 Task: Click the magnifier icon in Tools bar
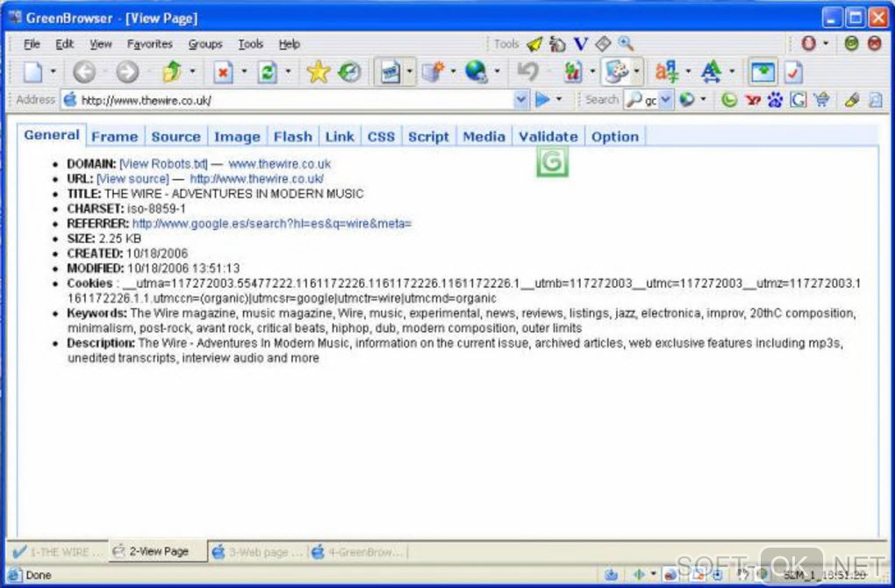tap(626, 44)
